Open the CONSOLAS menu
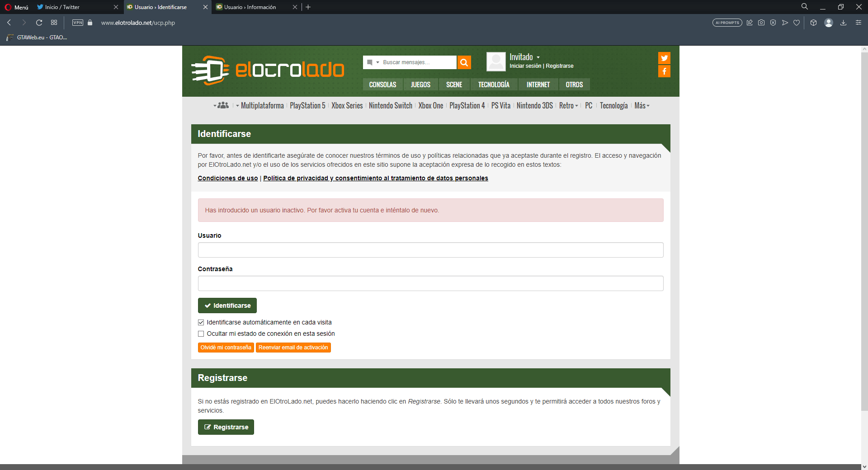 382,85
